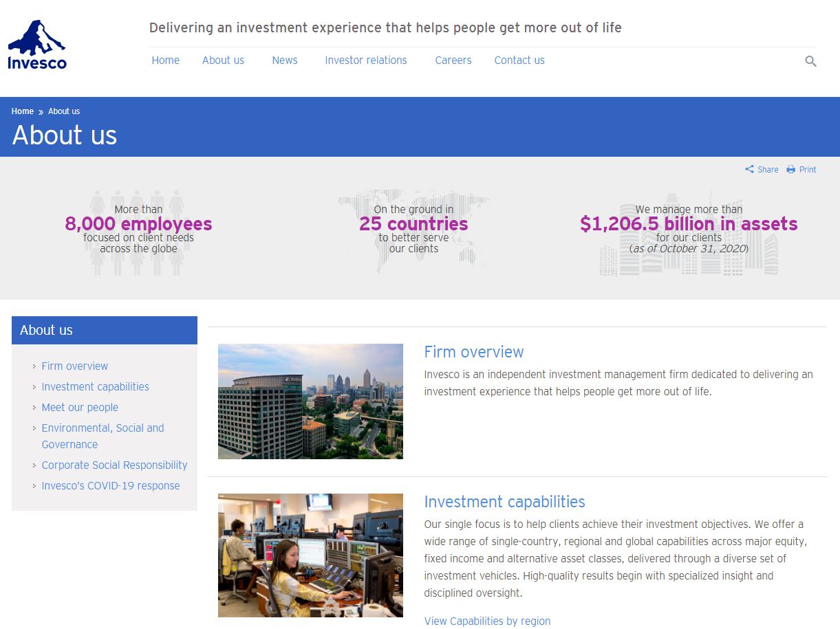Open the News navigation item
Viewport: 840px width, 629px height.
(285, 60)
